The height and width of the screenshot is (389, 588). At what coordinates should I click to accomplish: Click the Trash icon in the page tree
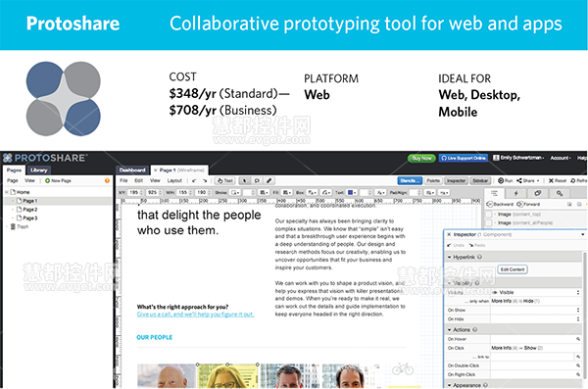coord(13,226)
